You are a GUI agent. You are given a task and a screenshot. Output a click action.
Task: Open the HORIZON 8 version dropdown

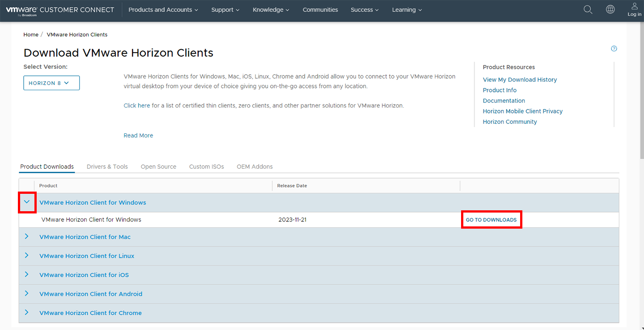[x=51, y=83]
